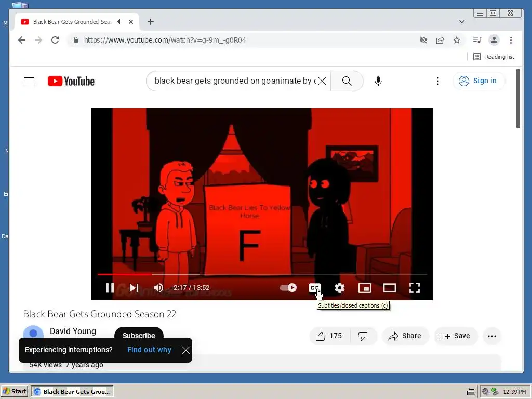Viewport: 532px width, 399px height.
Task: Subscribe to David Young channel
Action: (x=139, y=333)
